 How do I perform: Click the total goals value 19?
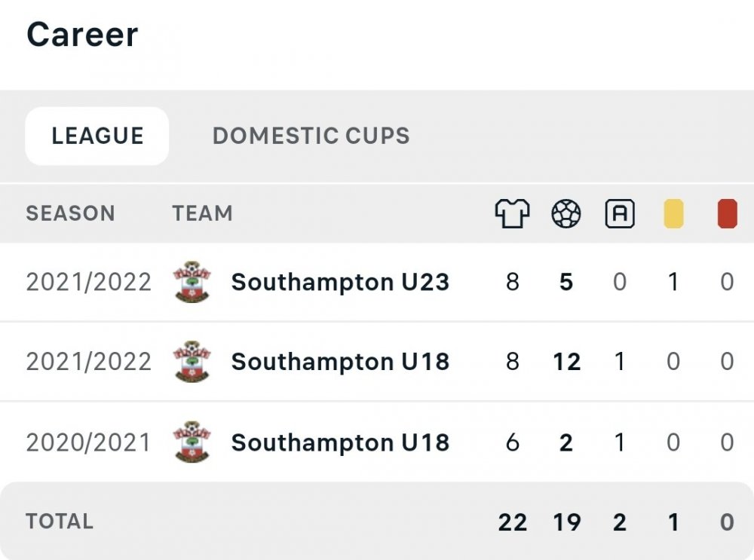(x=566, y=522)
